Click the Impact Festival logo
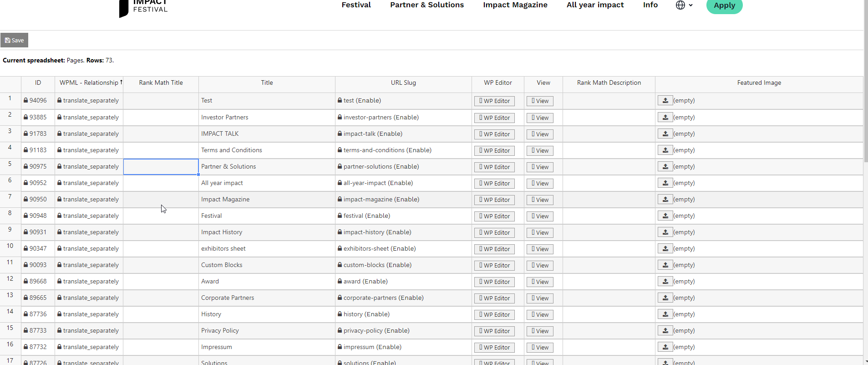868x365 pixels. point(144,8)
